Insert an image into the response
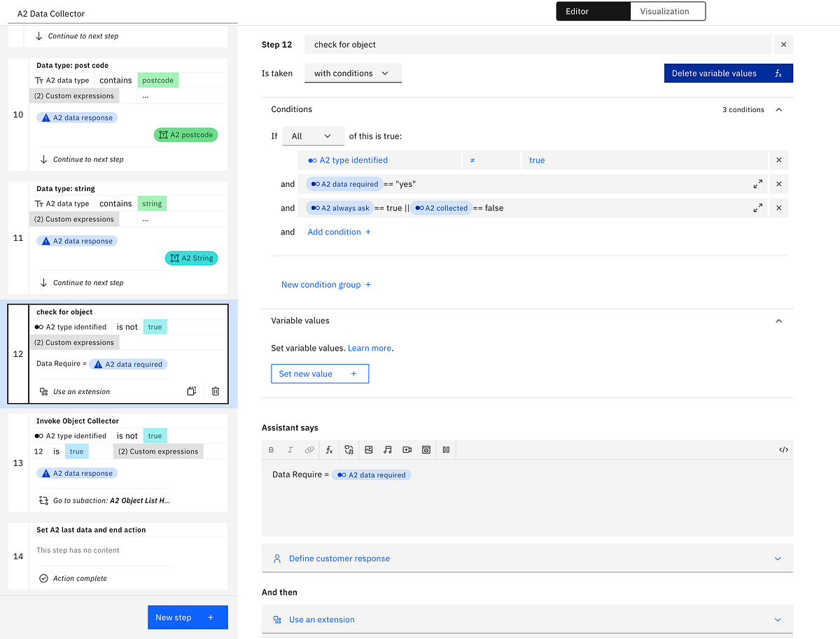The image size is (840, 639). pos(369,450)
